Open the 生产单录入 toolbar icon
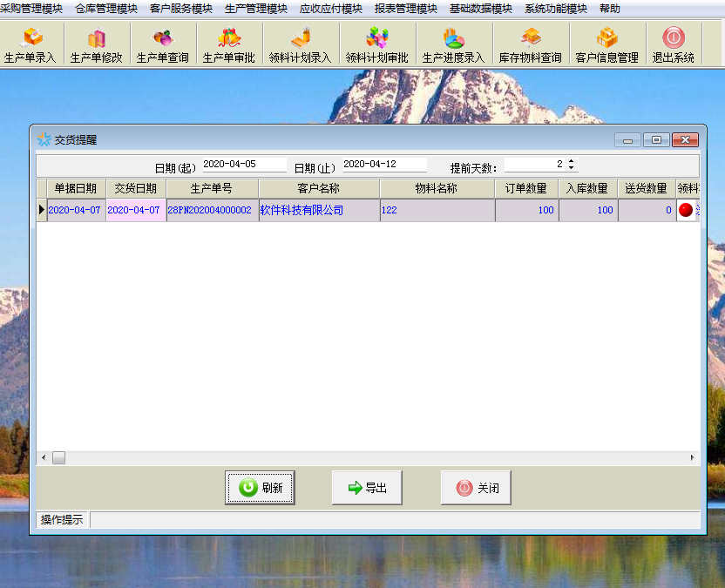 pos(30,45)
